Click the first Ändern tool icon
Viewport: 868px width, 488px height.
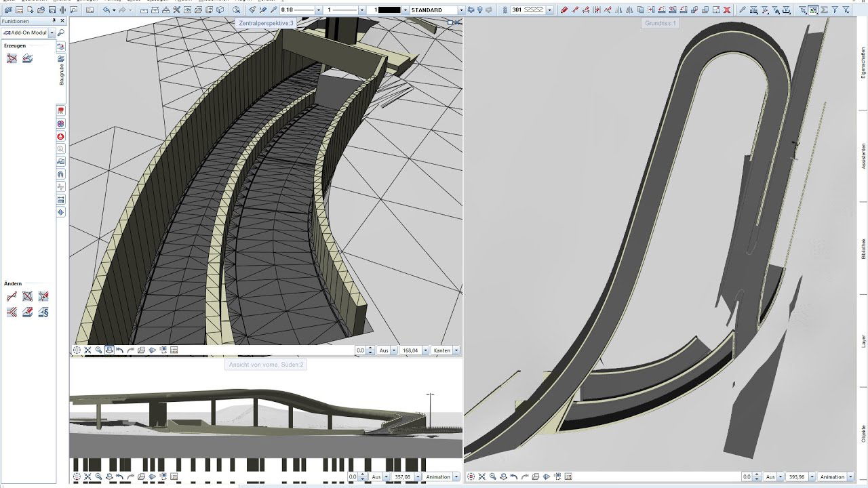[x=12, y=296]
